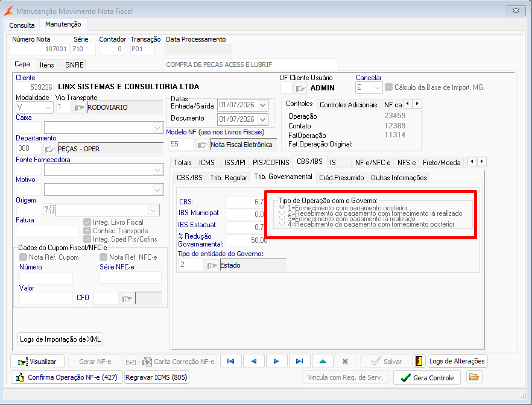Open the NF-e/NFC-e tab
This screenshot has height=405, width=532.
pyautogui.click(x=373, y=163)
